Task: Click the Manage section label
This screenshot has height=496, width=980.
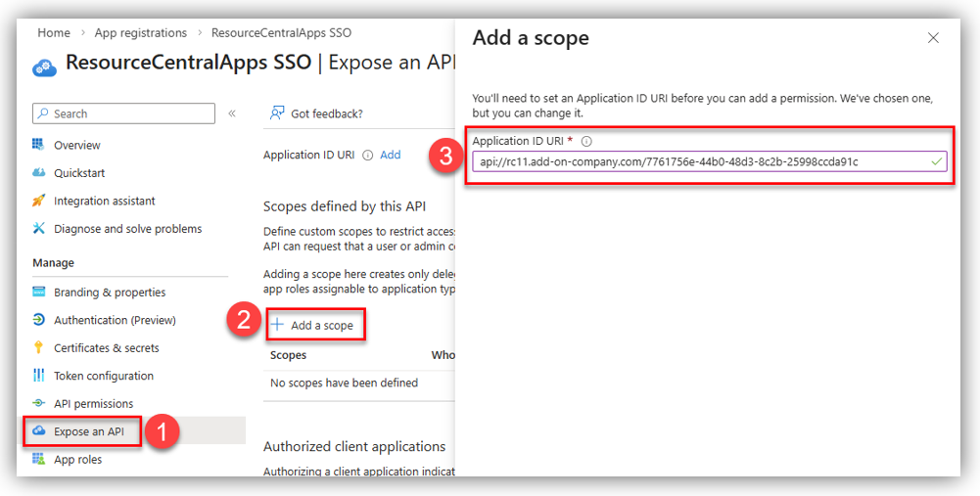Action: [x=53, y=263]
